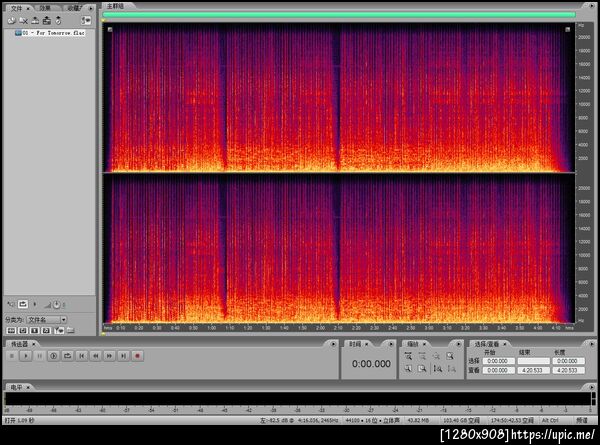
Task: Click Play to End circle button
Action: click(x=54, y=356)
